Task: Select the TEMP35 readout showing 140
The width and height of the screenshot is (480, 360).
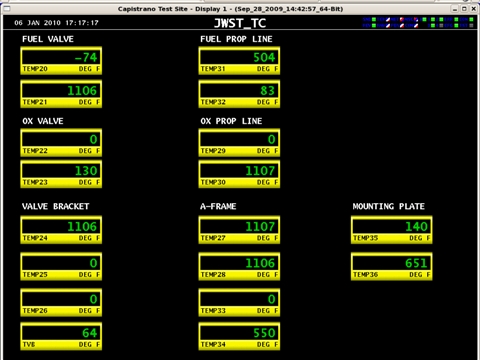Action: click(392, 230)
